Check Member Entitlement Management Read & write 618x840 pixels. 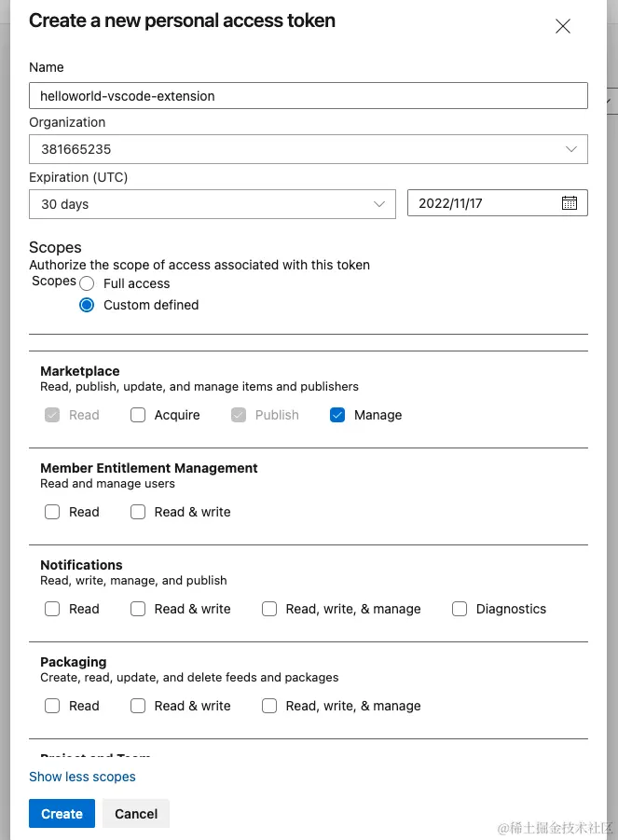tap(138, 512)
